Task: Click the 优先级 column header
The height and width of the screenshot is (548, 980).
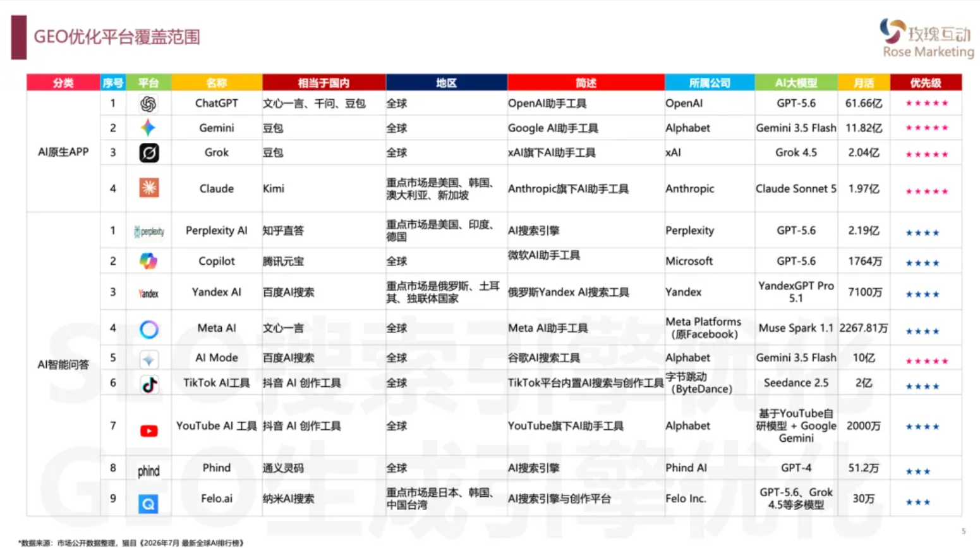Action: 926,83
